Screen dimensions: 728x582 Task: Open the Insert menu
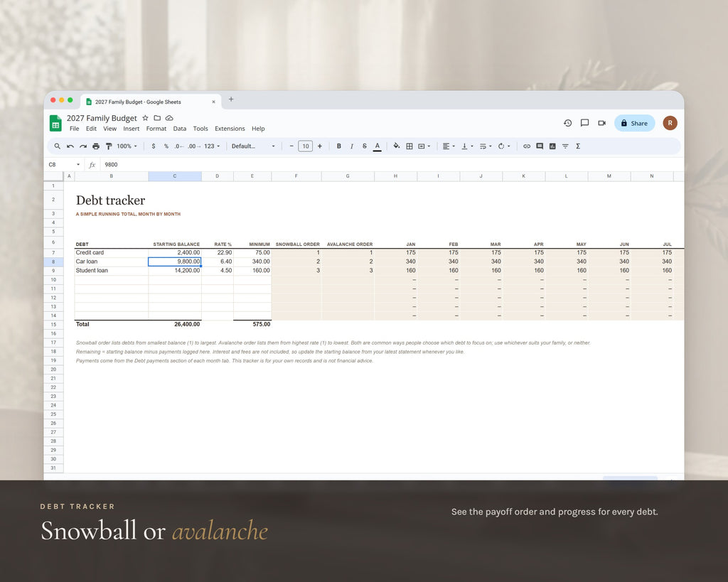(x=132, y=129)
